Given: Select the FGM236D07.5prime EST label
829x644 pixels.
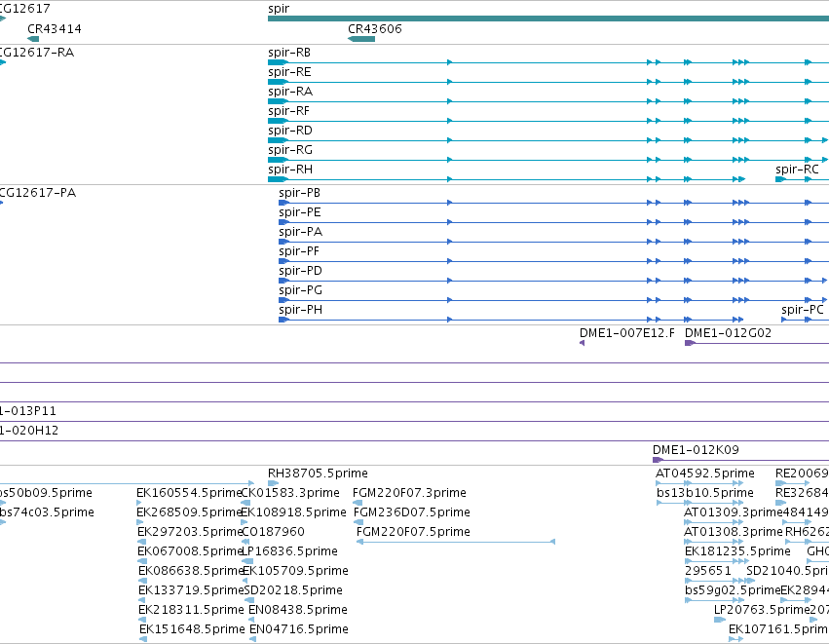Looking at the screenshot, I should click(x=412, y=512).
